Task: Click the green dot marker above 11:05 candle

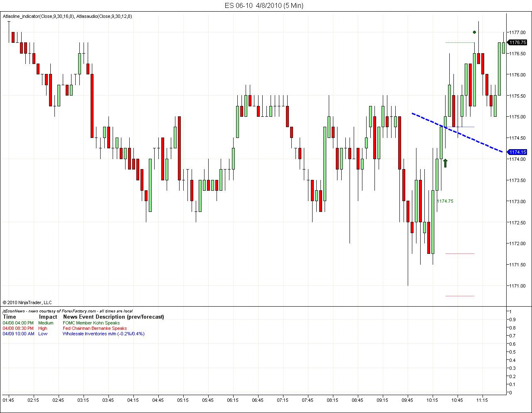Action: point(474,32)
